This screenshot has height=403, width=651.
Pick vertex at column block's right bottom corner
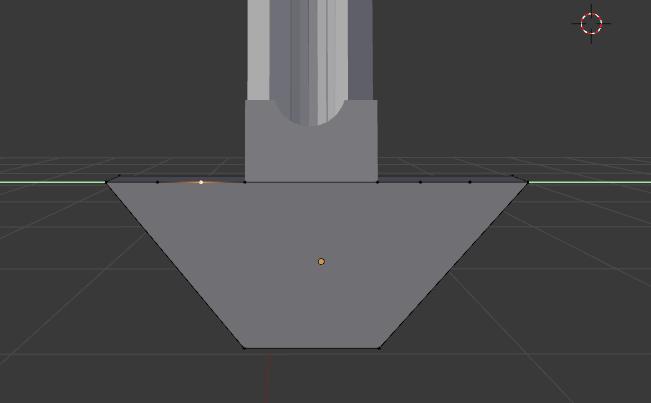pos(377,182)
